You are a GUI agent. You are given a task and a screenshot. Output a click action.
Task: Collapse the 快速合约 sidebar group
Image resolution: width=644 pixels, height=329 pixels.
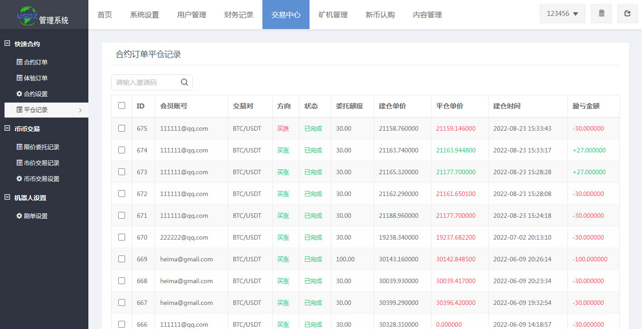[x=7, y=44]
